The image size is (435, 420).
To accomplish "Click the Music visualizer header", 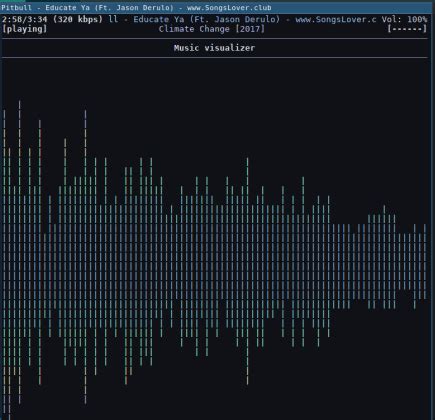I will point(214,48).
